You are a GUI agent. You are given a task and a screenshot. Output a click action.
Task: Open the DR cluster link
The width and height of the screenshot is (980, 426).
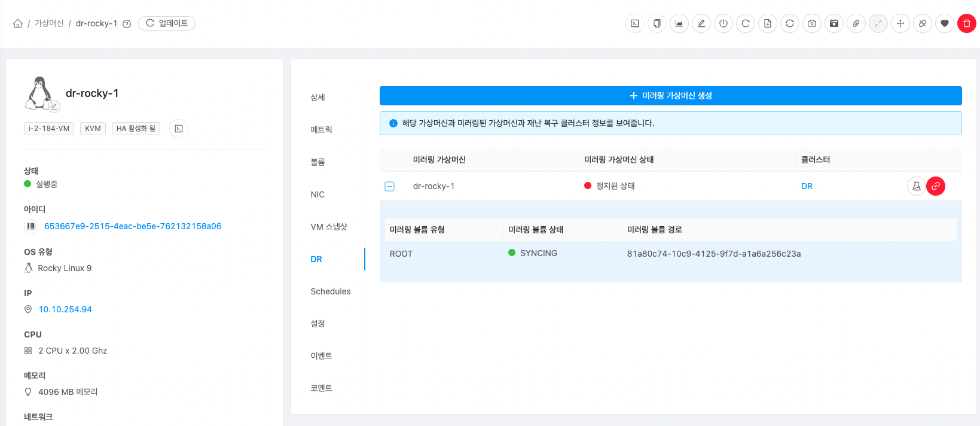(x=807, y=186)
